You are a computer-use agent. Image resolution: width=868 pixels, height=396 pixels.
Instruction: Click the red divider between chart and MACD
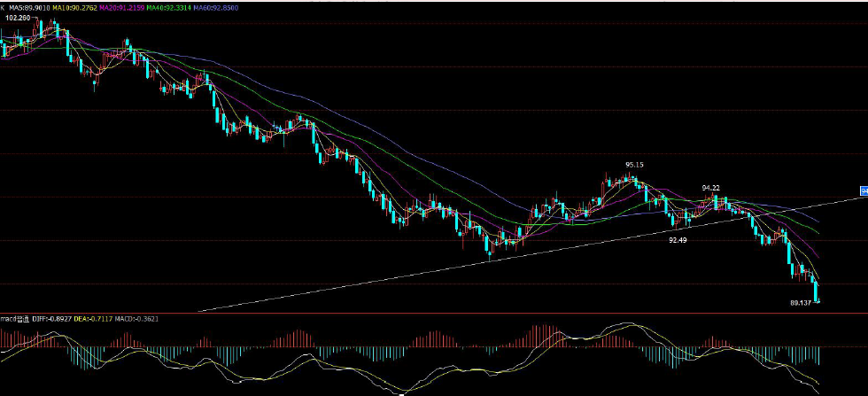[434, 313]
